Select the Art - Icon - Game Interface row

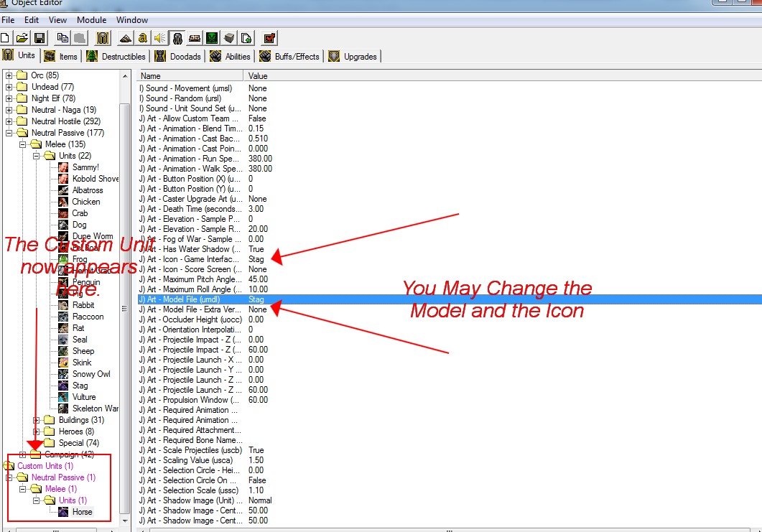[x=450, y=259]
